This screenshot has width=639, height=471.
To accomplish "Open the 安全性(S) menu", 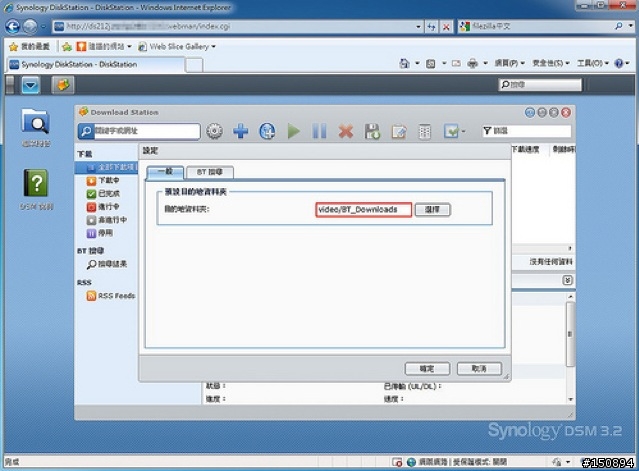I will coord(550,63).
